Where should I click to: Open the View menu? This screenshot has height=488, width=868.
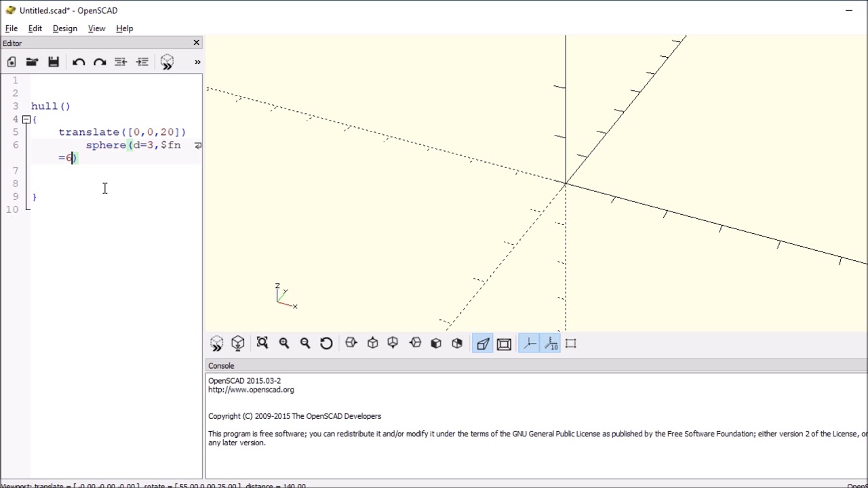click(97, 28)
